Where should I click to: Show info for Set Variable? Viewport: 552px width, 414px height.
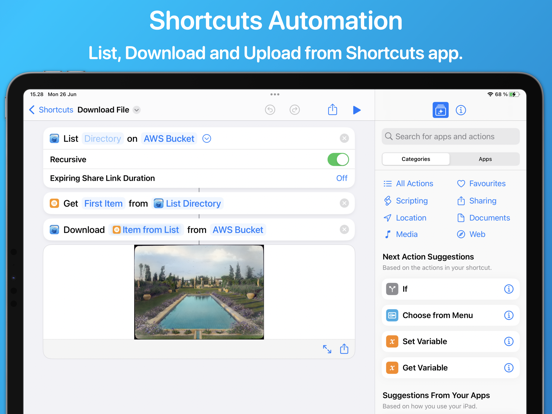(509, 341)
